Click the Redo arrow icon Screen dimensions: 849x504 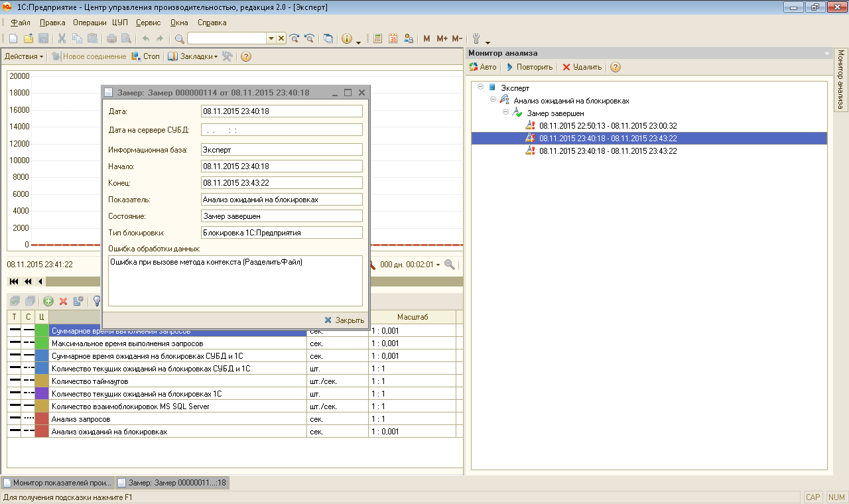tap(160, 38)
